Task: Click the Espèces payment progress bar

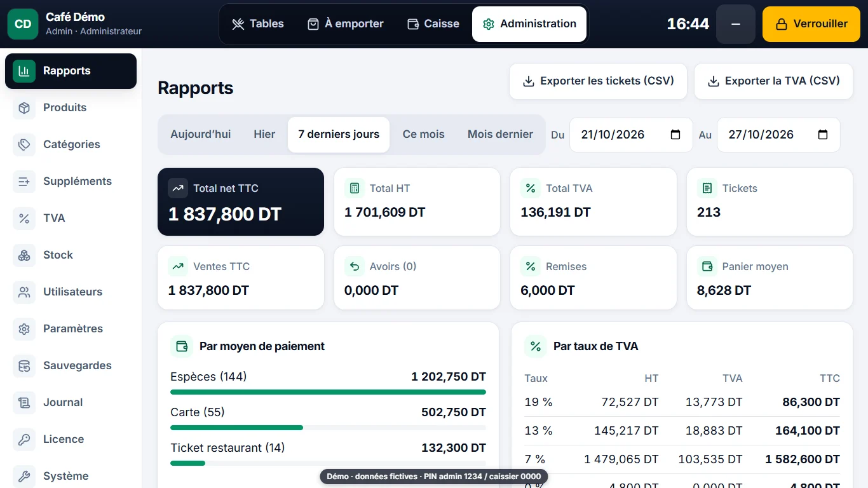Action: (328, 392)
